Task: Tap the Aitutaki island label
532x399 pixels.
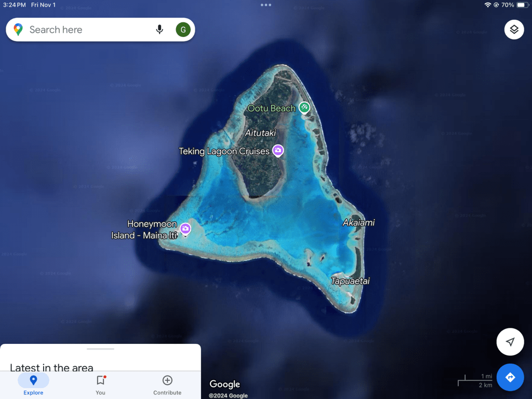Action: (261, 133)
